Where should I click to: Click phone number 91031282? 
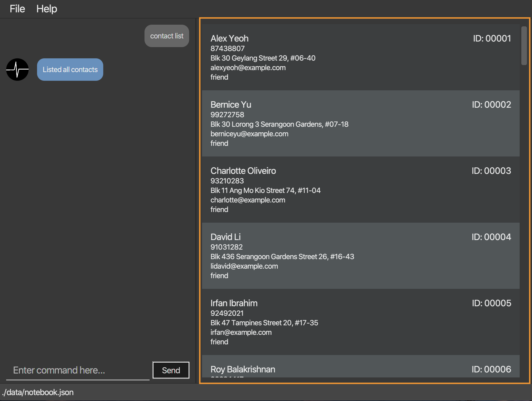tap(226, 247)
